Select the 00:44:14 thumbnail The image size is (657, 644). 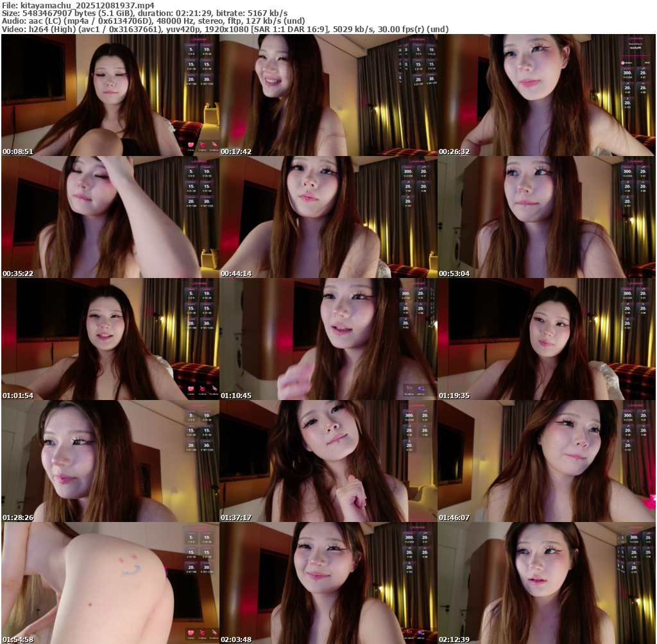point(328,217)
